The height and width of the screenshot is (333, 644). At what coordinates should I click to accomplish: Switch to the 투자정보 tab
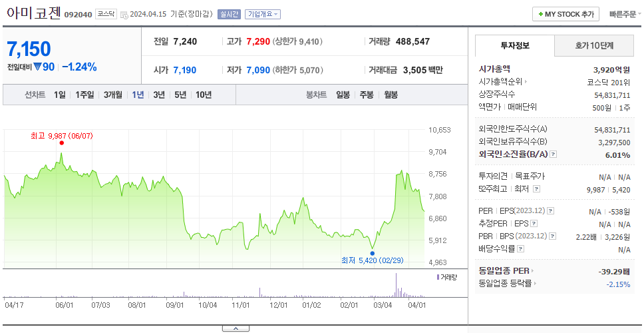point(515,46)
